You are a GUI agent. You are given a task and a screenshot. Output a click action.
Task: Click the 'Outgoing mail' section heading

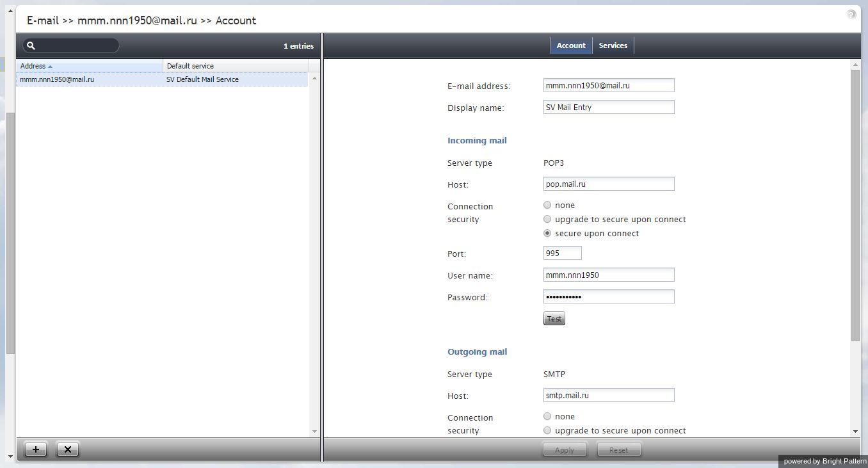click(477, 352)
